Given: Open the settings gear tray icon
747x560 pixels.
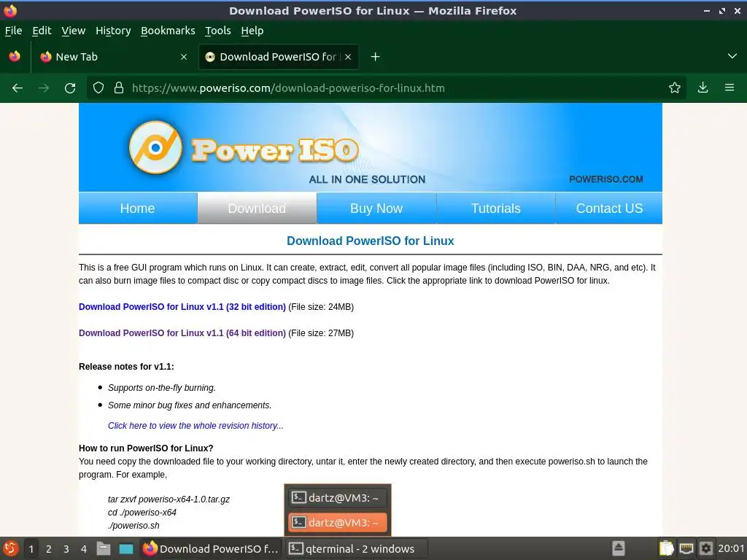Looking at the screenshot, I should pyautogui.click(x=706, y=548).
